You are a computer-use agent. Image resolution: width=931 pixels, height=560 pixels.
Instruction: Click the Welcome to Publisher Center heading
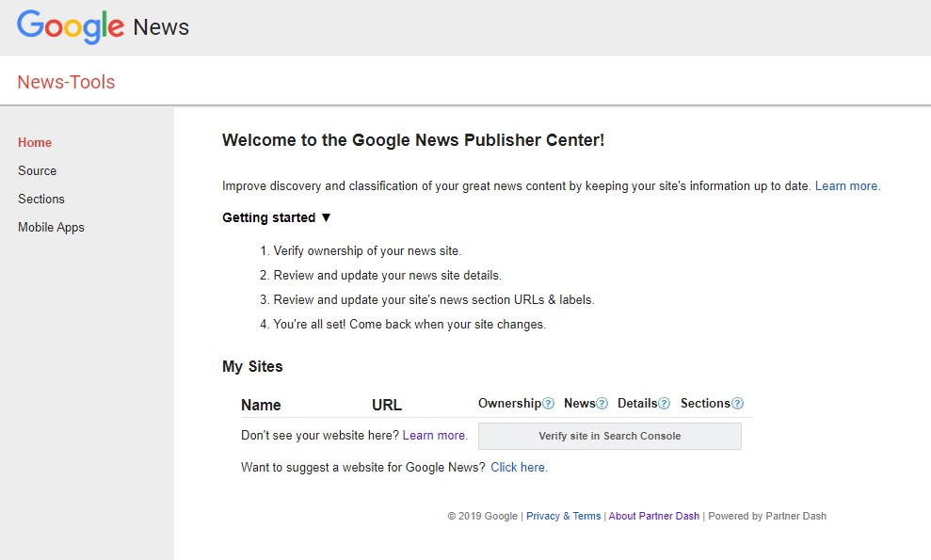[x=413, y=140]
